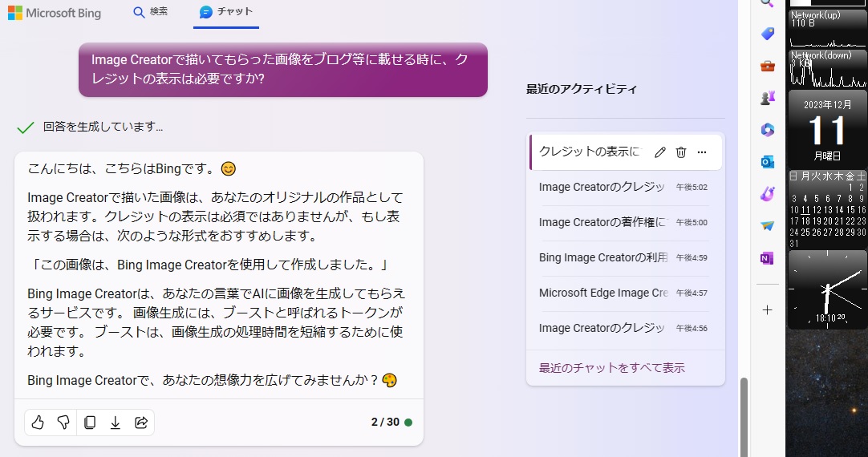Select the チャット chat tab

pos(226,11)
